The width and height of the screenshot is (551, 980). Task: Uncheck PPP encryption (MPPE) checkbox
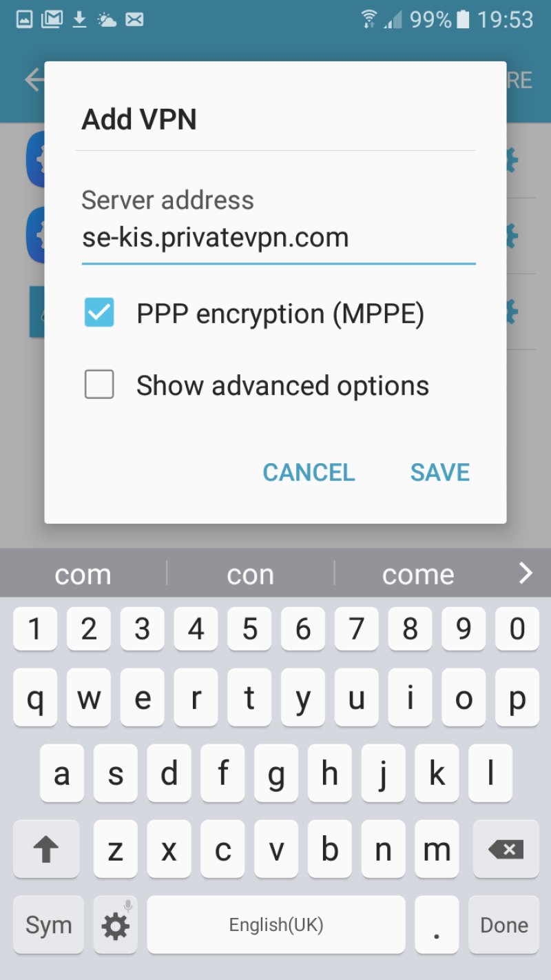[x=99, y=313]
